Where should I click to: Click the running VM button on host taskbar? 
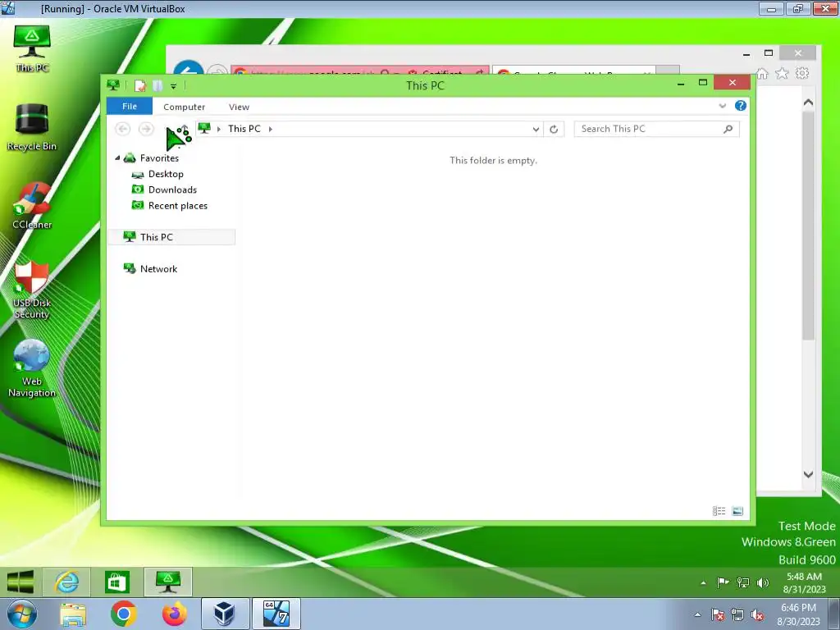point(276,614)
